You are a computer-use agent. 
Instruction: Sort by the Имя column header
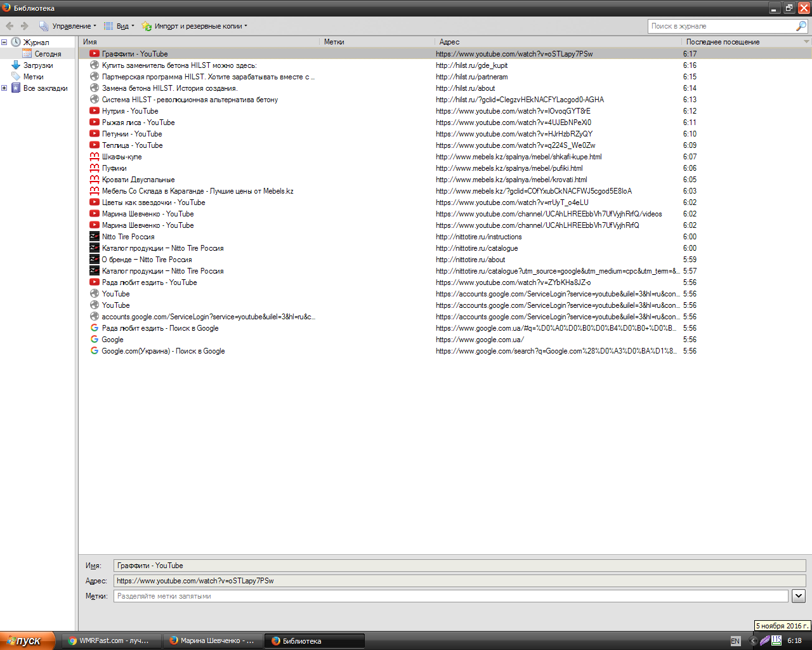pos(199,42)
